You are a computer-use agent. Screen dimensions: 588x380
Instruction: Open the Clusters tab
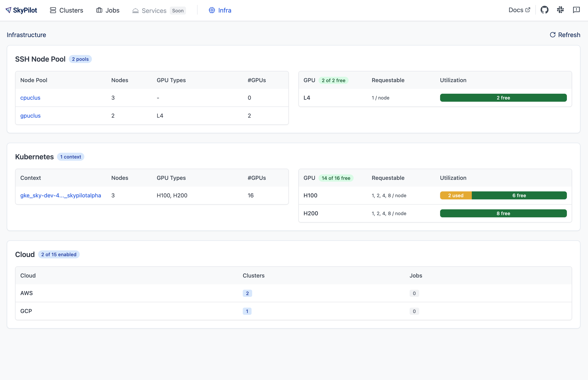(x=67, y=10)
